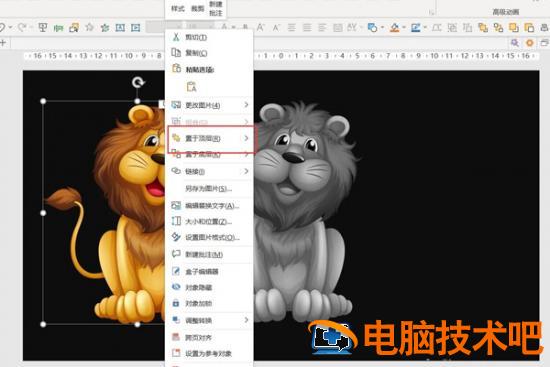Open 编辑替换文字 (Edit Alt Text)
This screenshot has height=367, width=550.
tap(209, 206)
